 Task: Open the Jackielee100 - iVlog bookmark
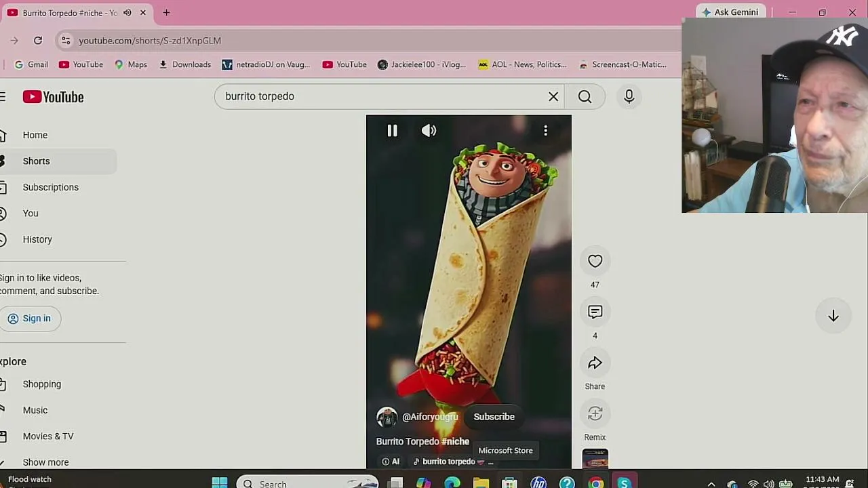pos(422,64)
